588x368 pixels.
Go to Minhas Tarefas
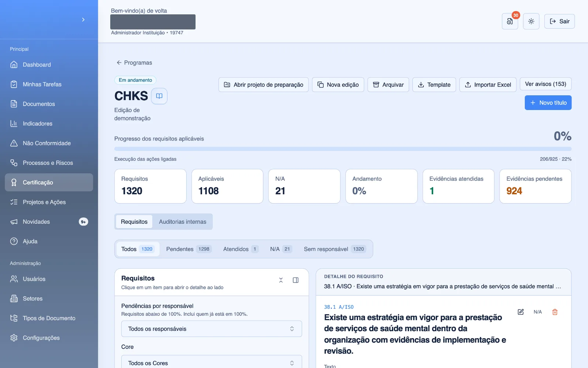click(x=49, y=84)
